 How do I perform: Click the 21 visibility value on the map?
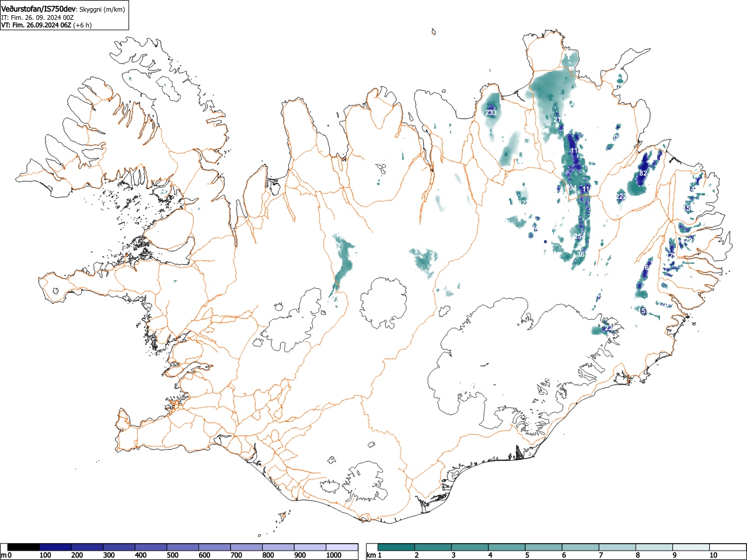[x=557, y=120]
